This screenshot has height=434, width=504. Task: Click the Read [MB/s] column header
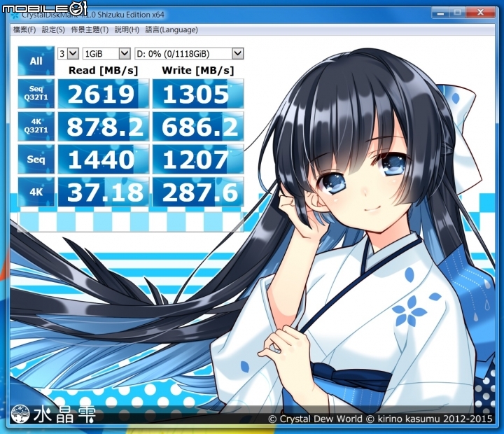(103, 70)
